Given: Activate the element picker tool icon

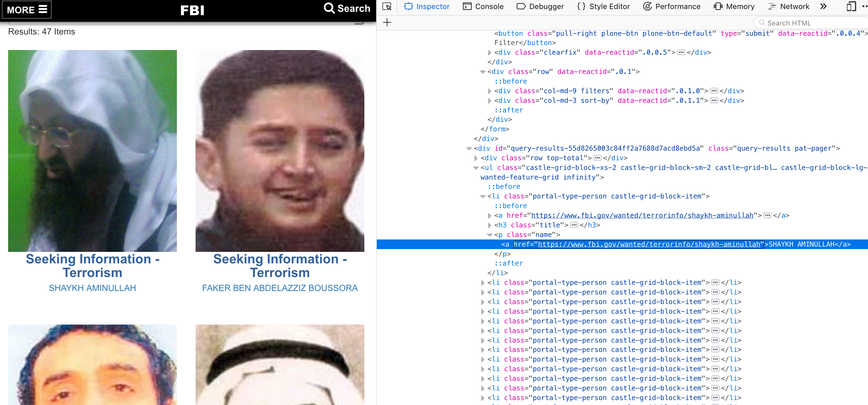Looking at the screenshot, I should click(387, 7).
